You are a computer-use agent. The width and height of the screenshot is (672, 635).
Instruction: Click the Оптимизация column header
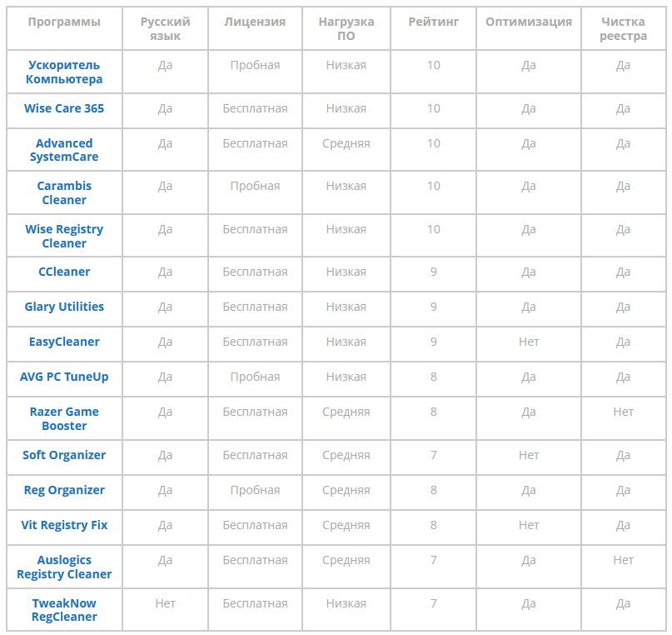(529, 22)
